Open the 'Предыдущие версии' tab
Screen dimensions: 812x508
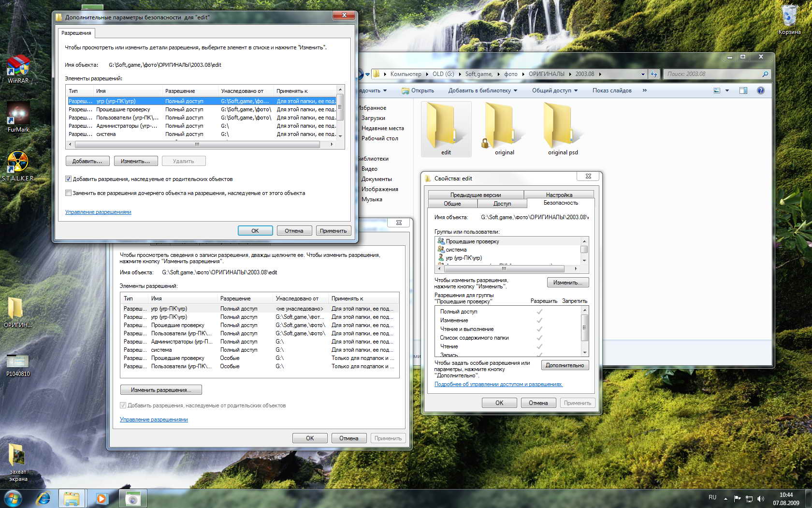476,195
